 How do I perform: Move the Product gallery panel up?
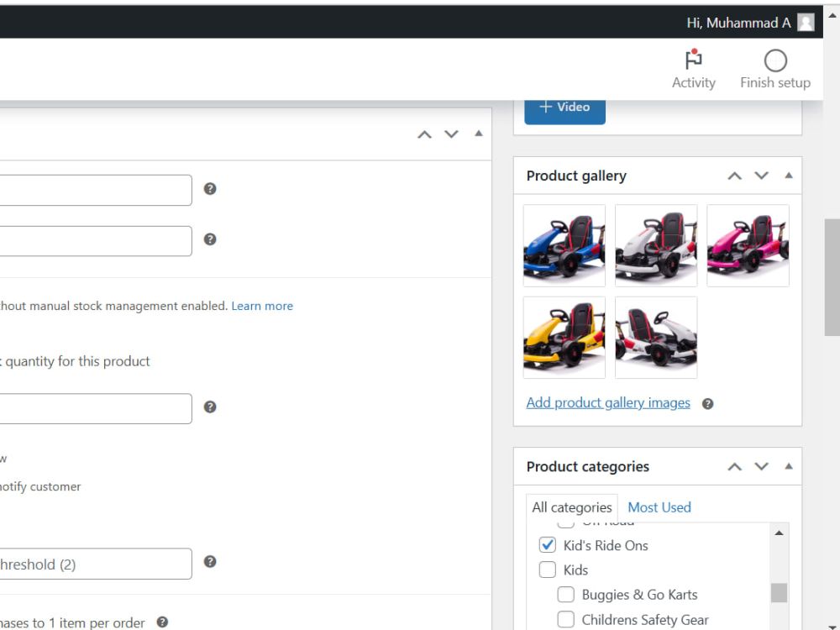point(734,176)
